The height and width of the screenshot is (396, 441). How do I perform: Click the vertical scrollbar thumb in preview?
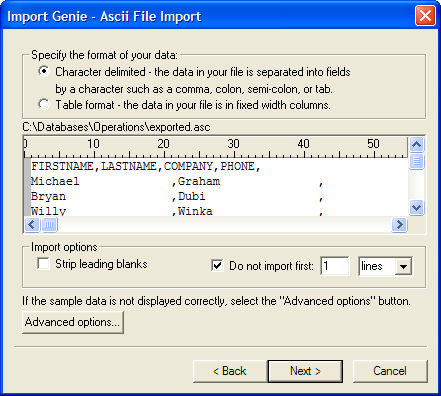pyautogui.click(x=417, y=161)
